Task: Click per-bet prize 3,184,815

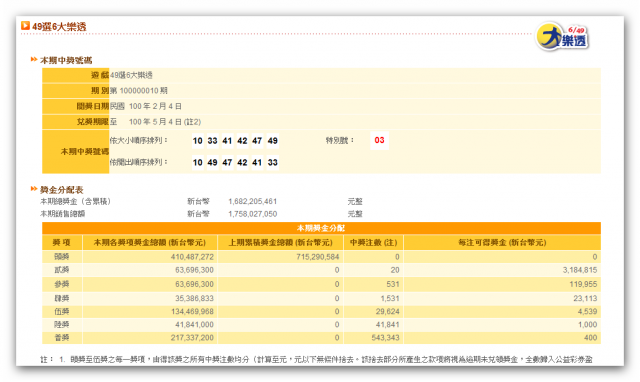Action: click(580, 270)
